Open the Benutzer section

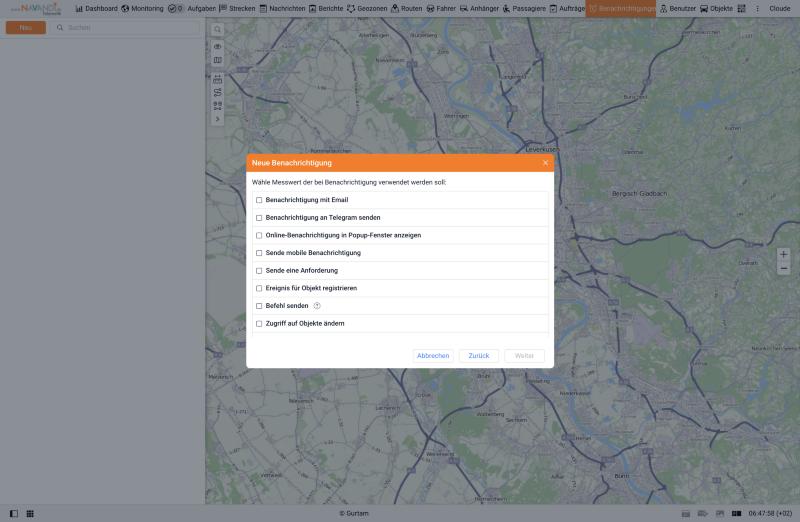[x=678, y=9]
